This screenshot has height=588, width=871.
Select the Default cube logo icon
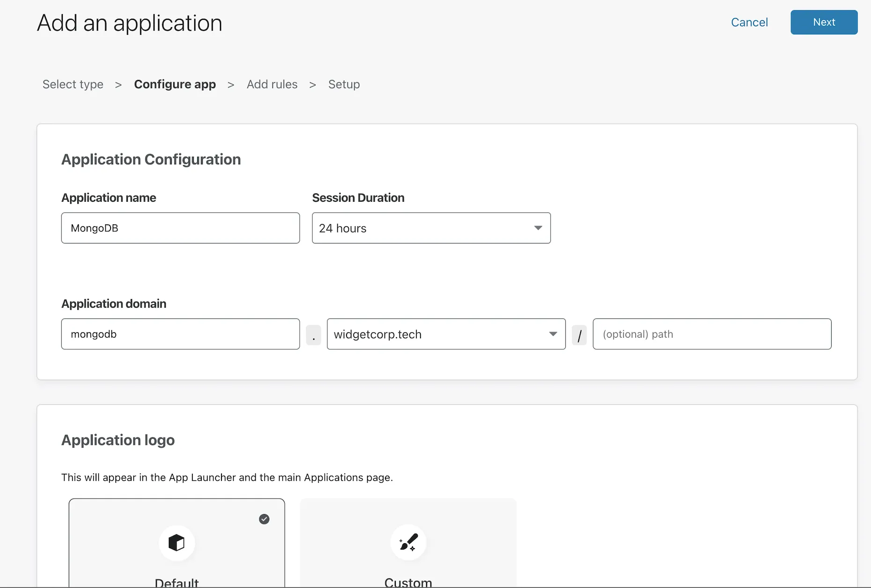click(x=177, y=543)
